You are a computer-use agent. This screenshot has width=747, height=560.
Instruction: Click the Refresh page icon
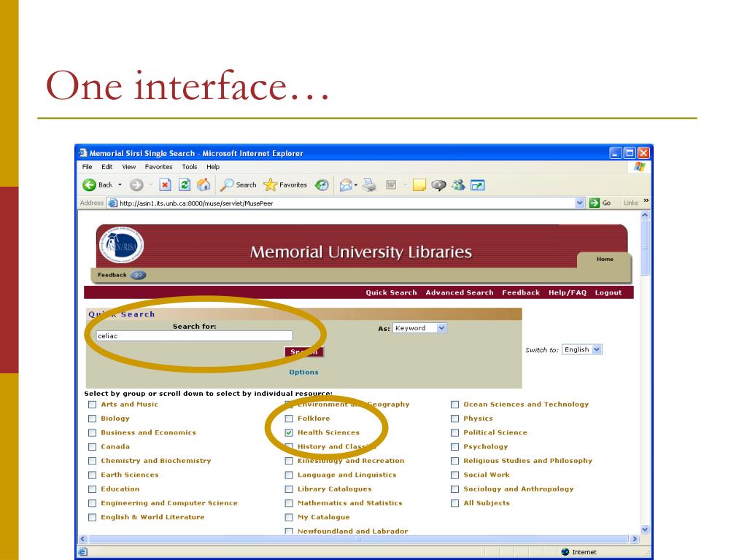pos(185,184)
